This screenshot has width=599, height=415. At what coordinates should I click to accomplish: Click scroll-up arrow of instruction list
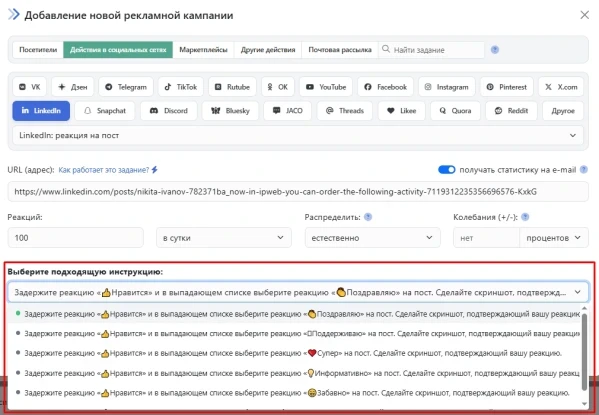[x=584, y=309]
